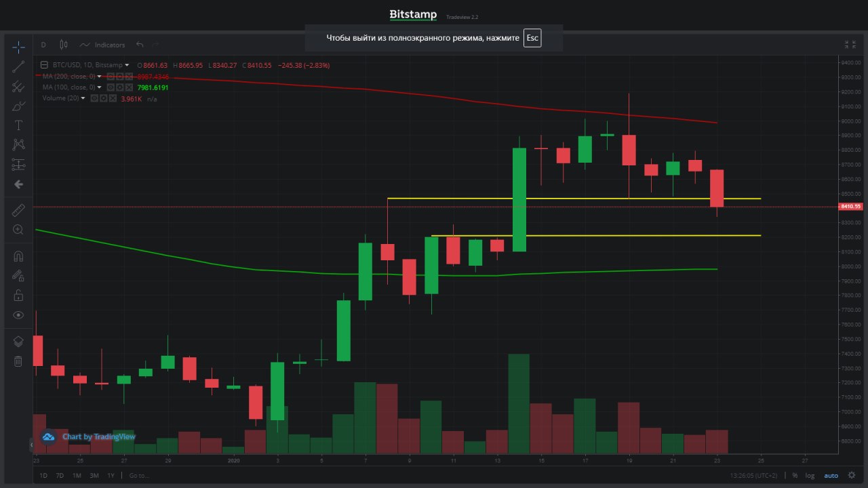Toggle lock all drawing tools
Viewport: 868px width, 488px height.
(18, 295)
